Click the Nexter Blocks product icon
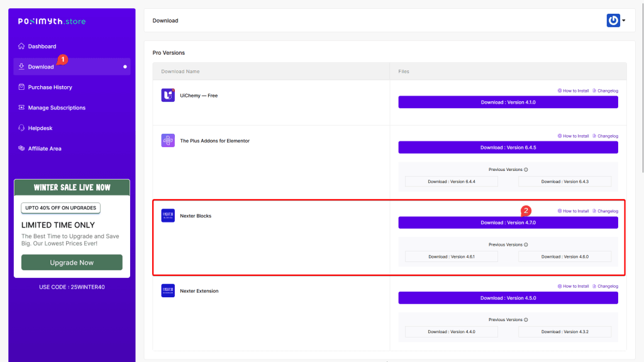The width and height of the screenshot is (644, 362). tap(168, 216)
